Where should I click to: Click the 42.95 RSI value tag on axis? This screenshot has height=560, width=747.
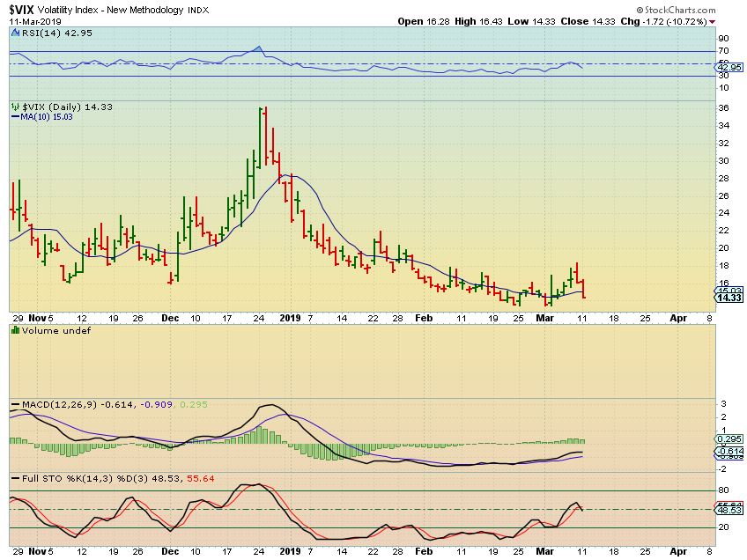coord(729,67)
